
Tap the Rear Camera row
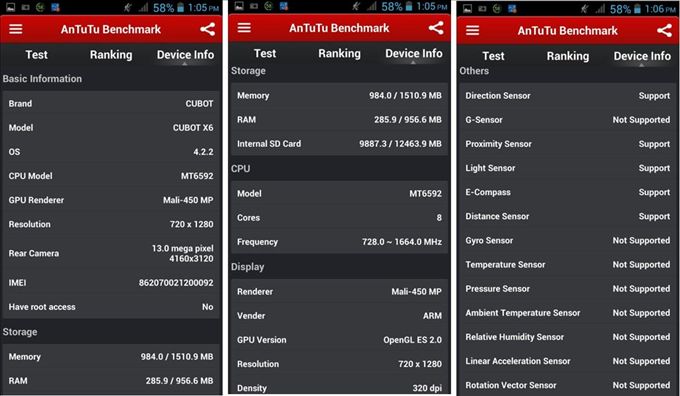click(111, 253)
